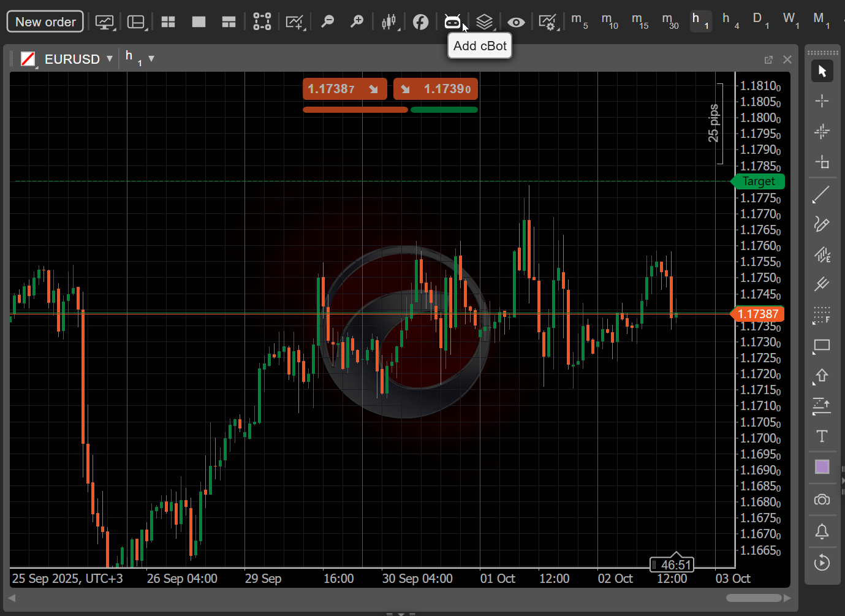
Task: Switch to the h4 timeframe
Action: click(730, 21)
